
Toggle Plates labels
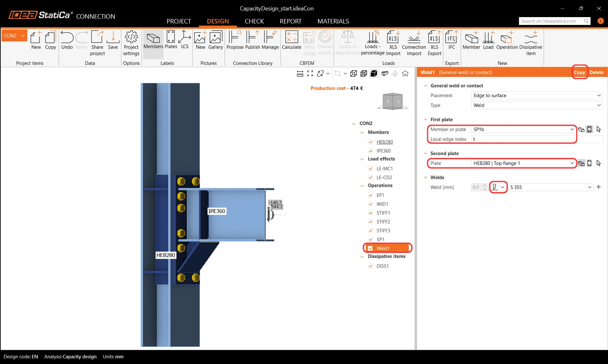click(x=171, y=40)
